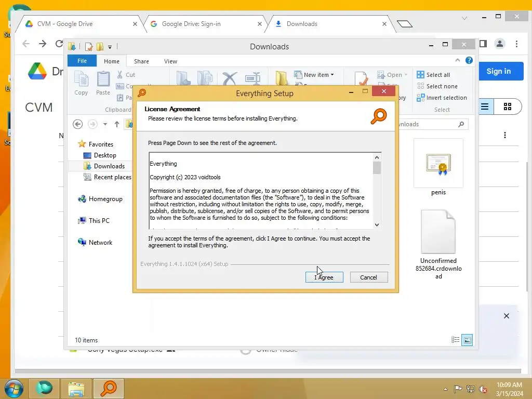This screenshot has height=399, width=532.
Task: Click the Copy ribbon icon
Action: point(81,83)
